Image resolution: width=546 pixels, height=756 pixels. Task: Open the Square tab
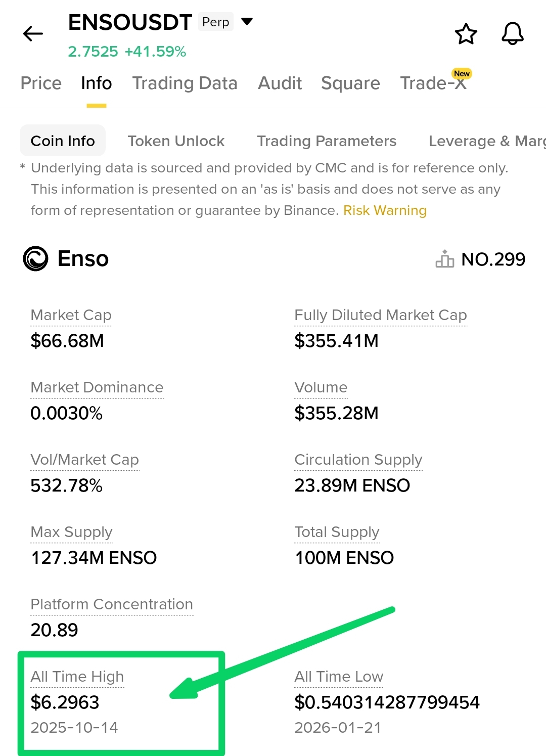click(x=350, y=83)
